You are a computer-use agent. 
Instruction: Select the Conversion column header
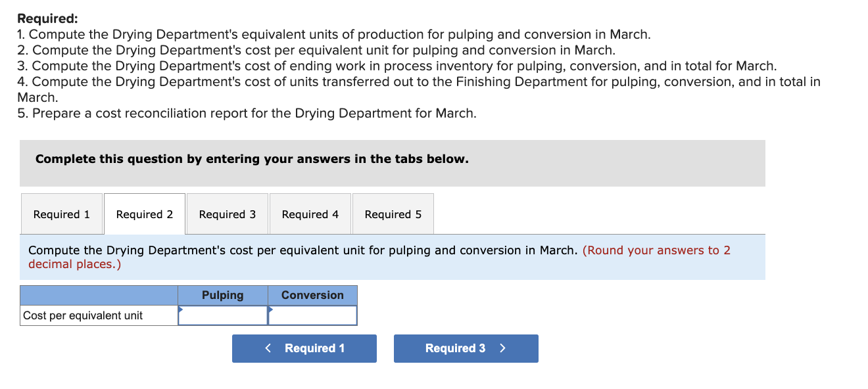click(x=312, y=295)
